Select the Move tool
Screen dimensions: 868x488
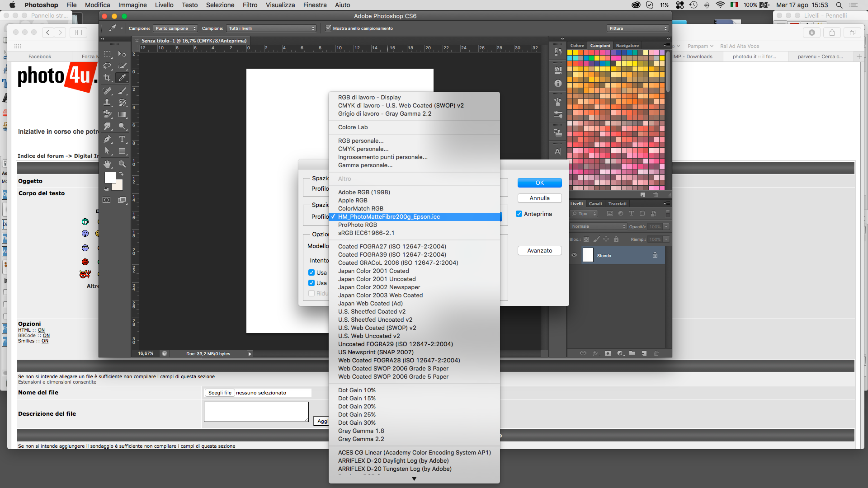122,54
